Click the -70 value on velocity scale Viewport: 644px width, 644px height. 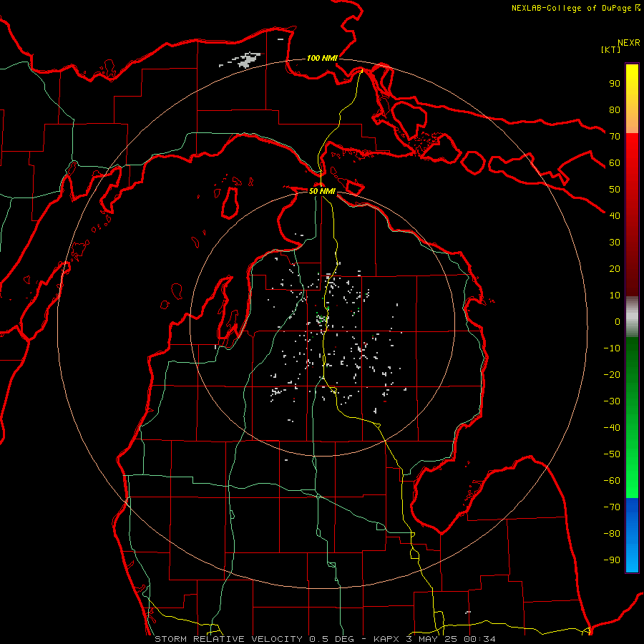pyautogui.click(x=612, y=507)
